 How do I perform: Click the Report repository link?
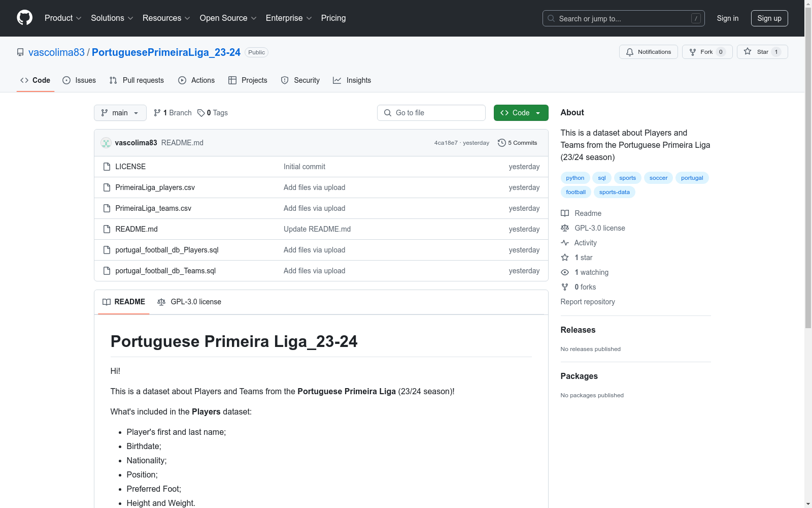(588, 302)
